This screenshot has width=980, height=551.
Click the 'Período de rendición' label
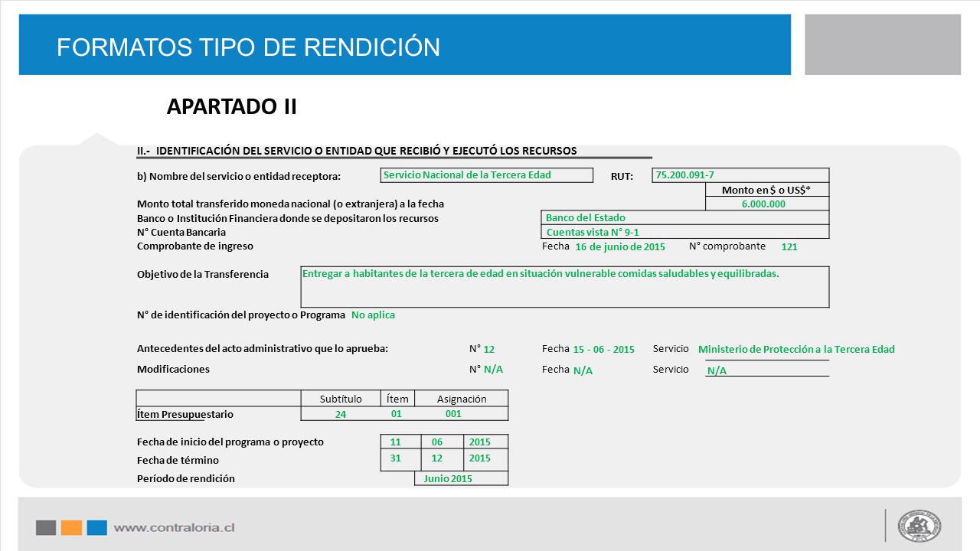coord(186,478)
